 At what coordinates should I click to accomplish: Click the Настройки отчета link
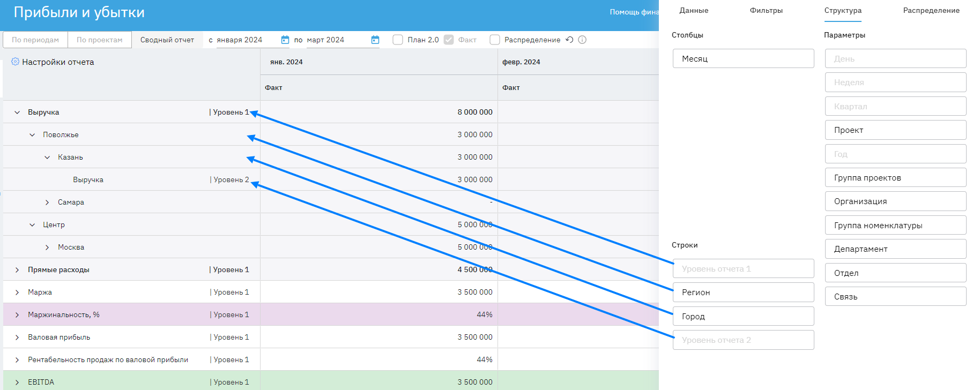pyautogui.click(x=58, y=62)
